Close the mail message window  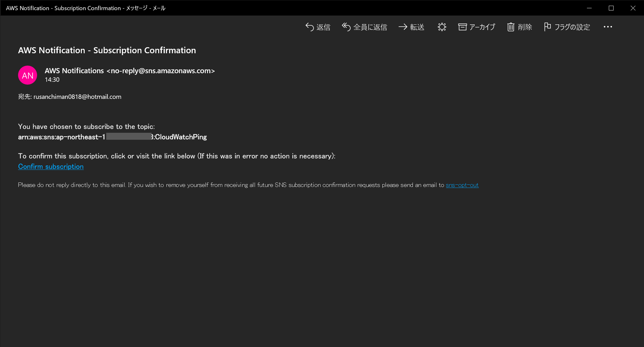[x=633, y=8]
